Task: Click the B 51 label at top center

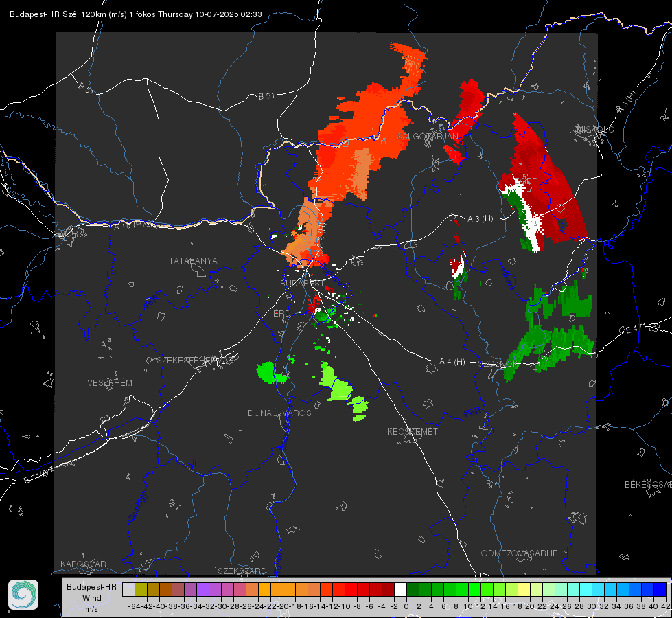Action: point(266,96)
